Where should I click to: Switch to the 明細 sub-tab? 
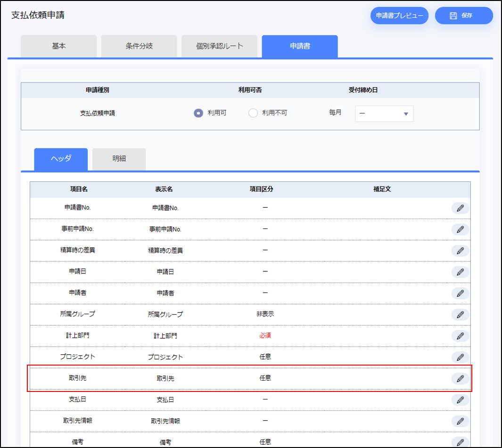(119, 159)
